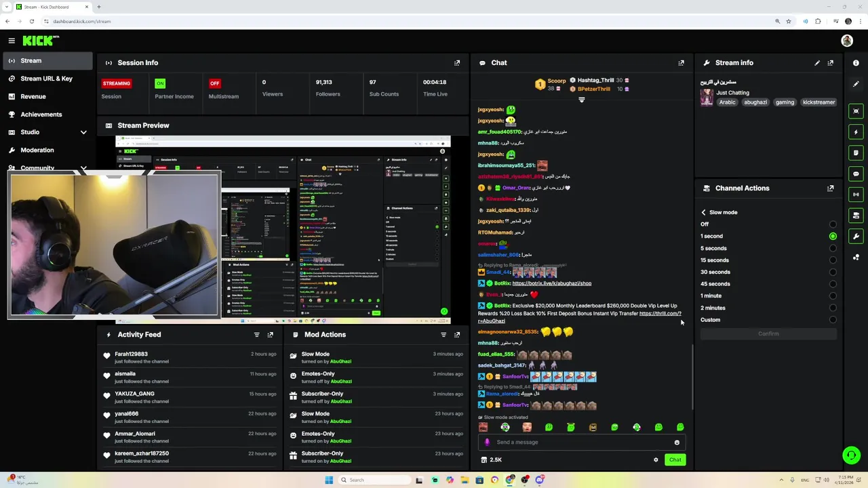
Task: Go back from Slow mode options
Action: [x=703, y=213]
